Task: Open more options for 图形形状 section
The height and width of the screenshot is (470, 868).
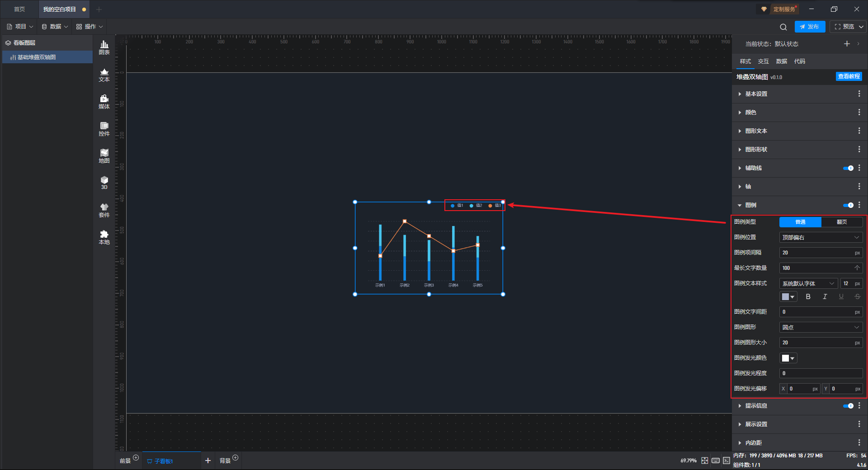Action: (x=859, y=150)
